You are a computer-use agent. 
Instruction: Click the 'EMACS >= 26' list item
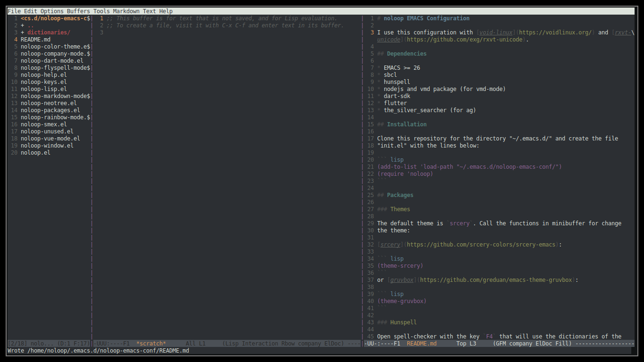tap(402, 68)
